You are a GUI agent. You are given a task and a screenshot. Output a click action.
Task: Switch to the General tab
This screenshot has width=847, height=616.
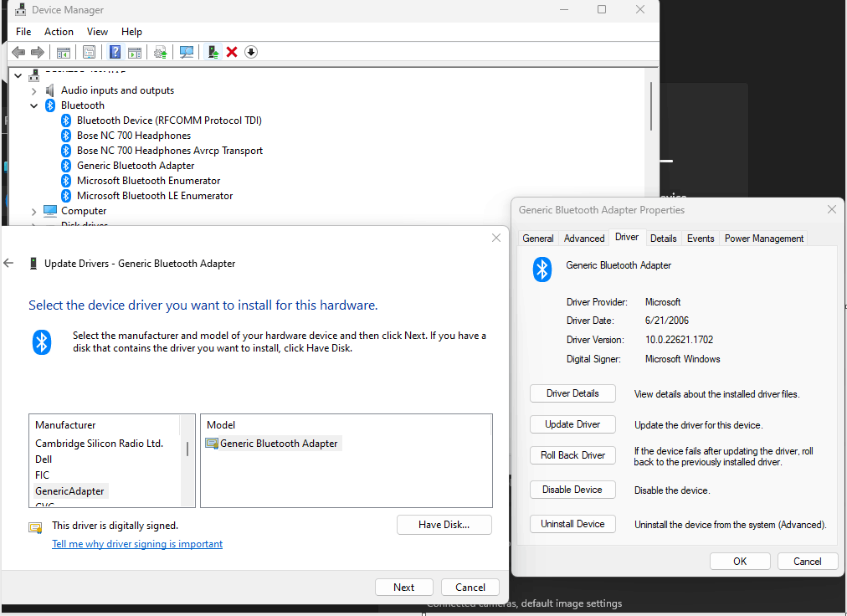click(538, 239)
